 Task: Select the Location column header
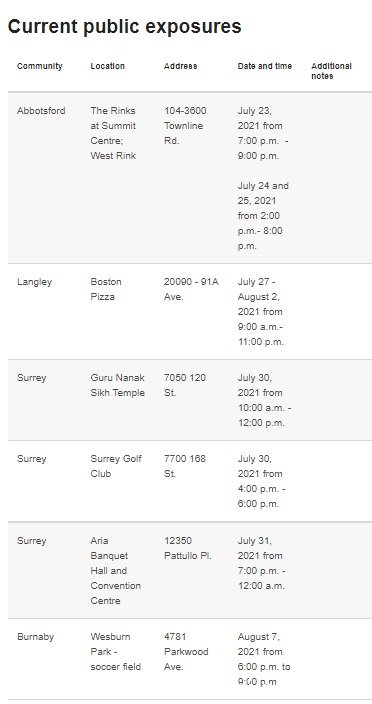pos(108,66)
